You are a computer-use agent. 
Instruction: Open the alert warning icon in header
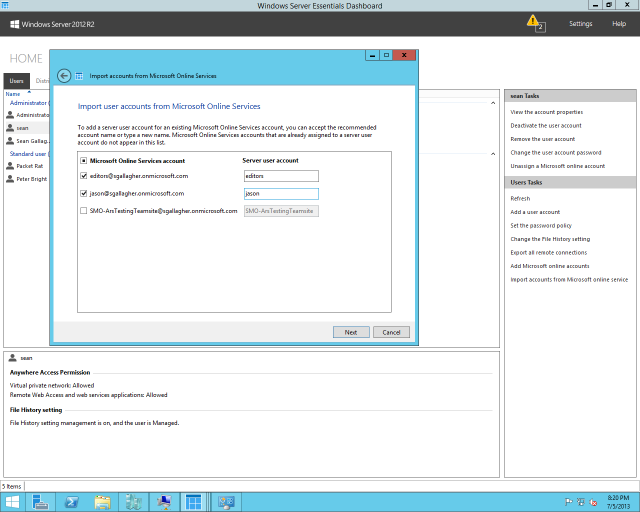pyautogui.click(x=533, y=21)
